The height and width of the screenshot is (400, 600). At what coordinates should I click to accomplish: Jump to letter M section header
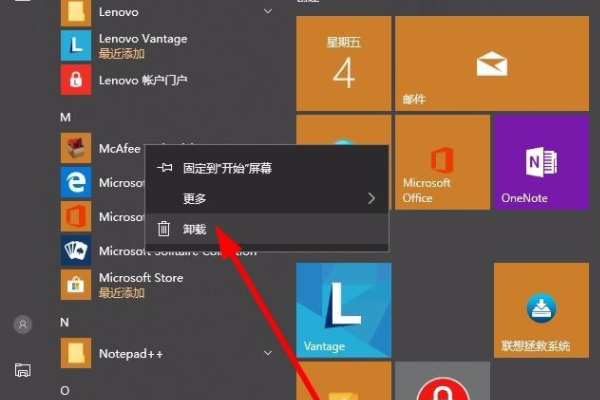click(65, 117)
